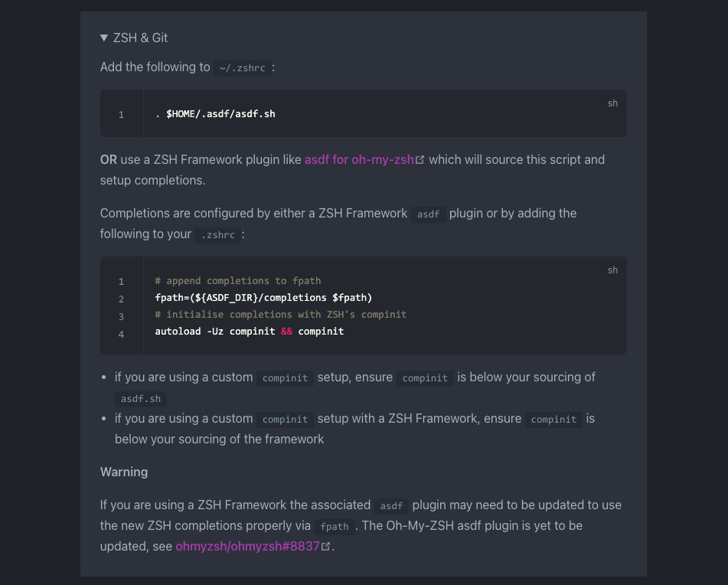Click the '# append completions to fpath' comment
728x585 pixels.
[238, 281]
